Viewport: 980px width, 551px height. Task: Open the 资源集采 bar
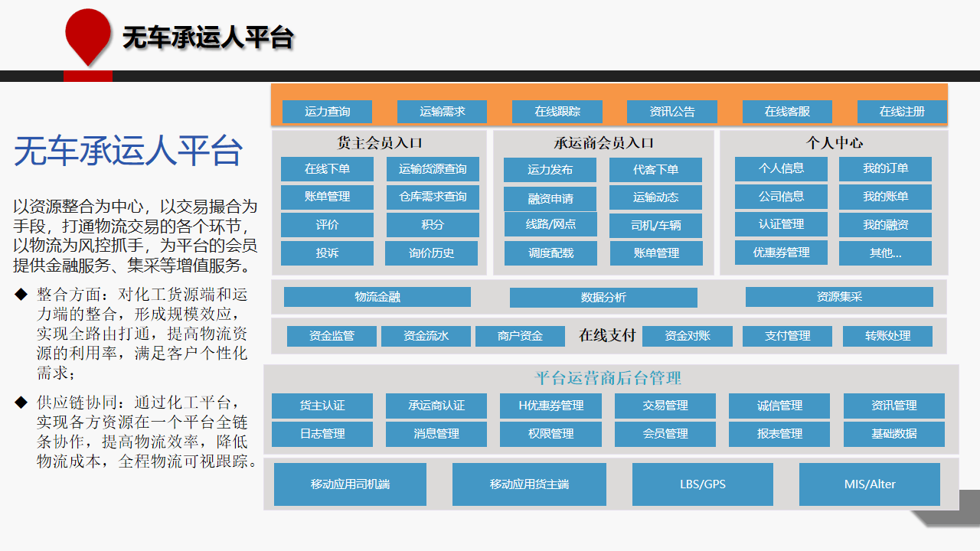click(x=839, y=297)
